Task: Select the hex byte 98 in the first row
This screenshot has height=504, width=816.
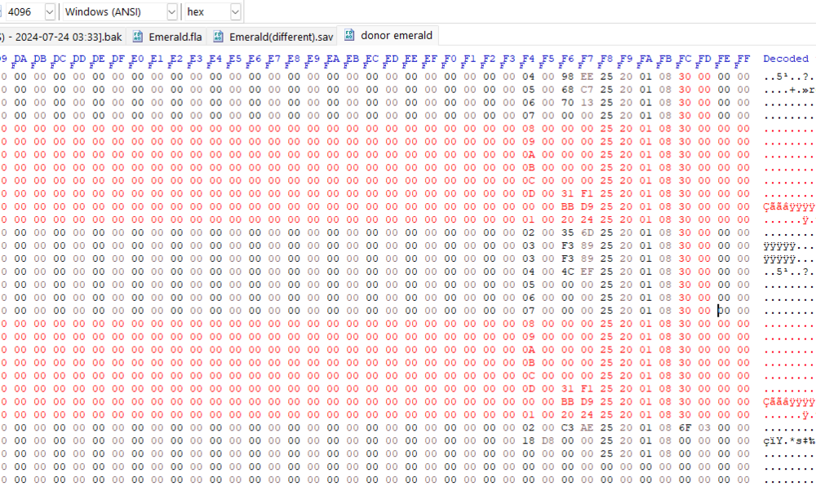Action: (567, 77)
